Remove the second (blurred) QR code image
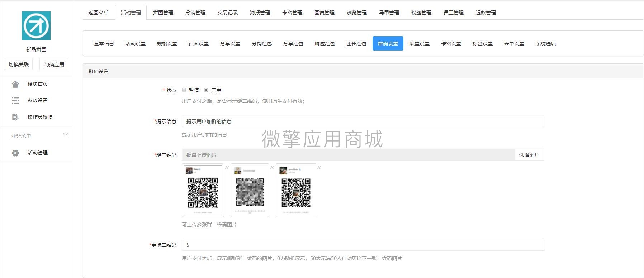Image resolution: width=644 pixels, height=278 pixels. [x=272, y=167]
